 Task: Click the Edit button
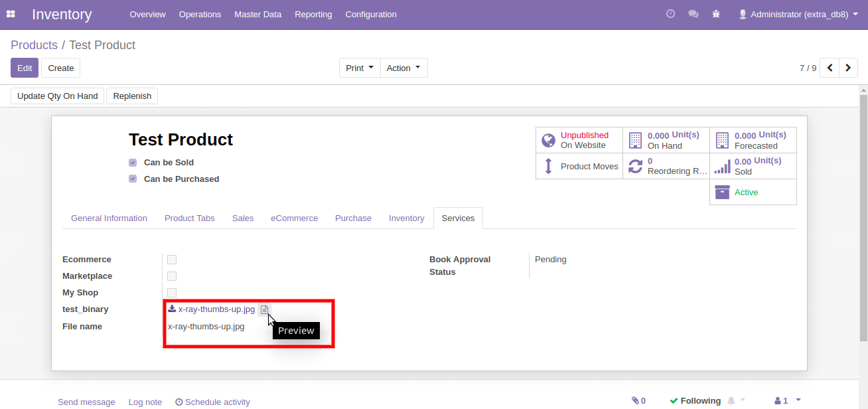pyautogui.click(x=25, y=68)
